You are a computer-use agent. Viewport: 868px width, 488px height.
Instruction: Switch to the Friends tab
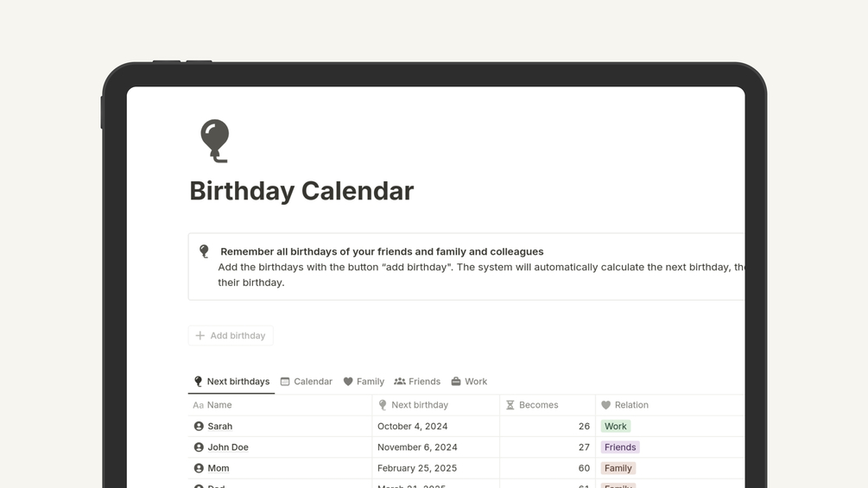point(417,382)
